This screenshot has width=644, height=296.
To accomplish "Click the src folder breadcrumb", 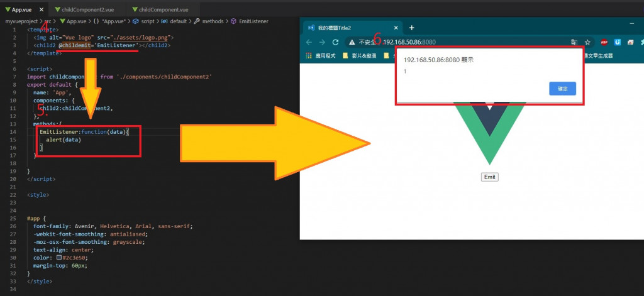I will coord(48,21).
